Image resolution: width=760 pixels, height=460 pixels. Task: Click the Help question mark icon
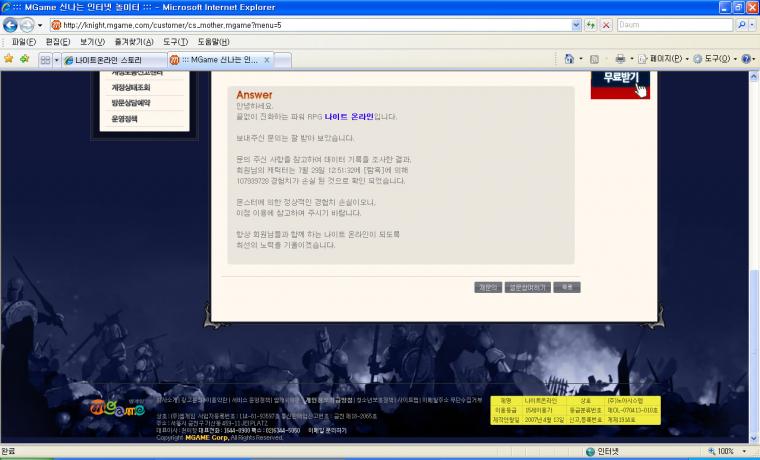coord(745,59)
